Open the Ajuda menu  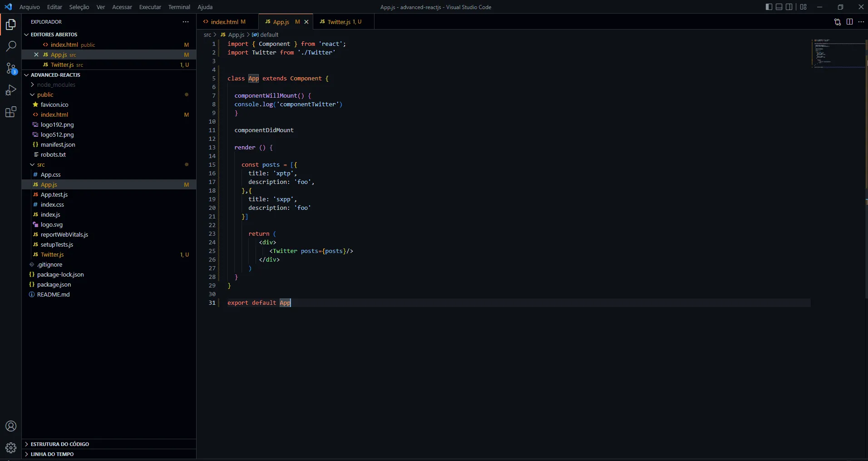[x=205, y=7]
